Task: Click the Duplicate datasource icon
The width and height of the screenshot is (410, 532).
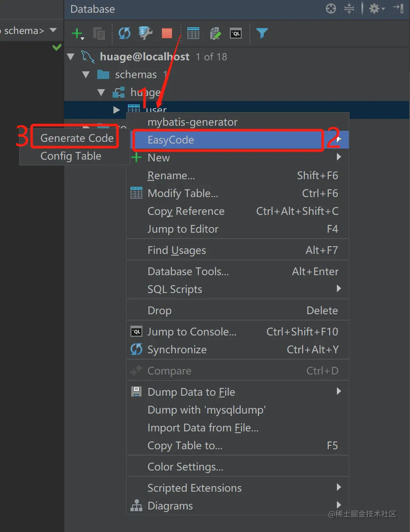Action: (99, 33)
